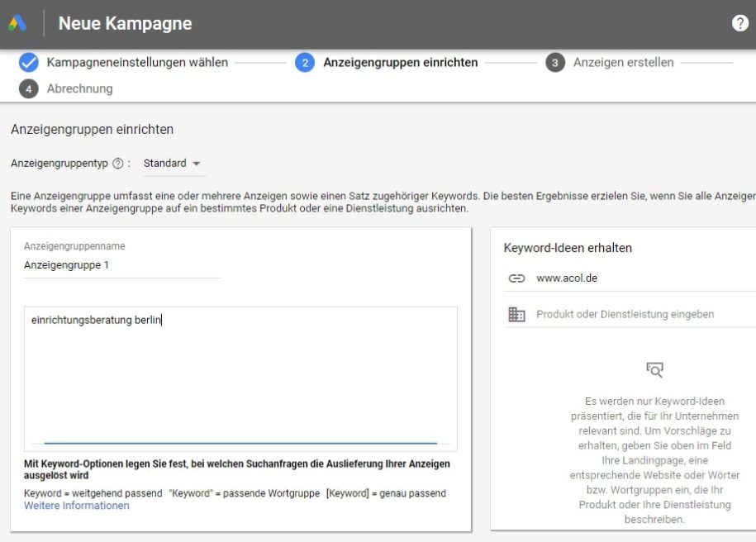Open the Abrechnung step

coord(79,88)
